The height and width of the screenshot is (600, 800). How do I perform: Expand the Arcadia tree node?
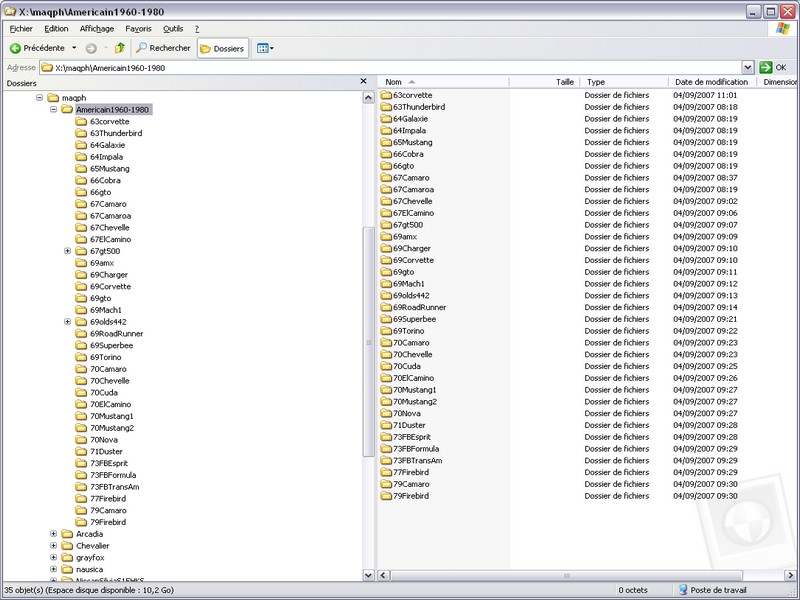(x=53, y=534)
